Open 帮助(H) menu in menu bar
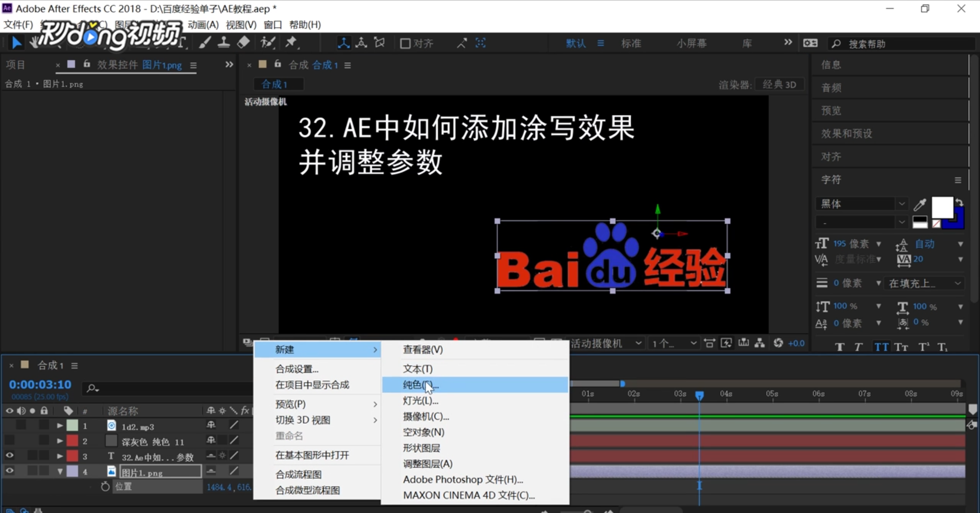980x513 pixels. click(305, 24)
